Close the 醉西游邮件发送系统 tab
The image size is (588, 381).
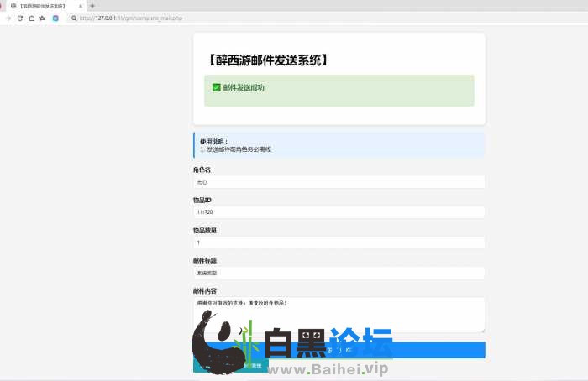81,5
